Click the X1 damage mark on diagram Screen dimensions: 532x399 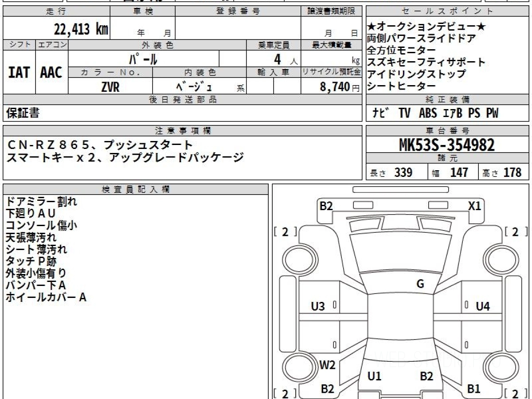(475, 206)
